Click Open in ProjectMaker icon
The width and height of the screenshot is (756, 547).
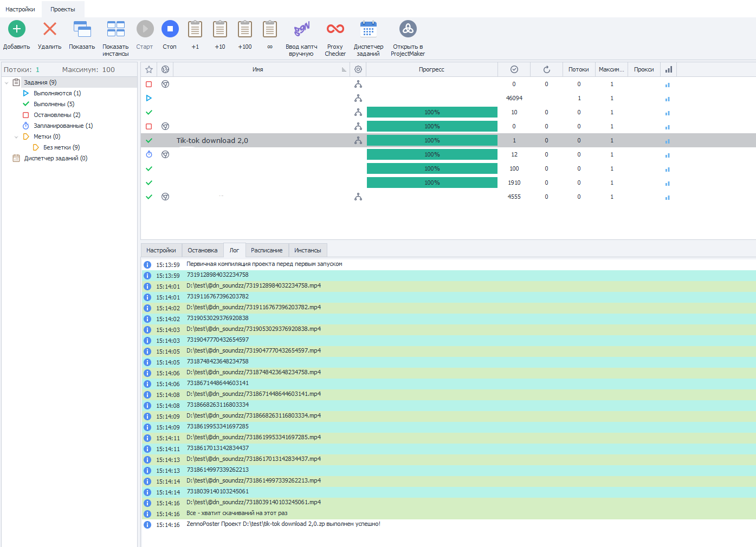408,29
